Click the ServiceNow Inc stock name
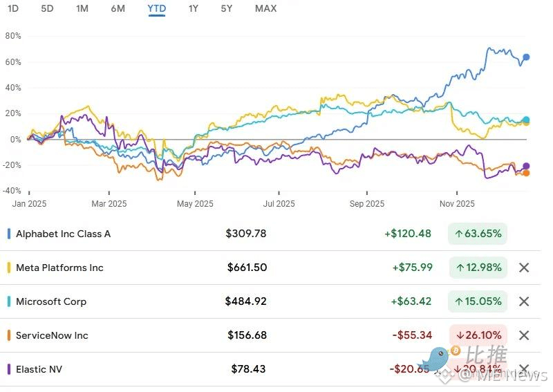The width and height of the screenshot is (553, 392). [52, 335]
